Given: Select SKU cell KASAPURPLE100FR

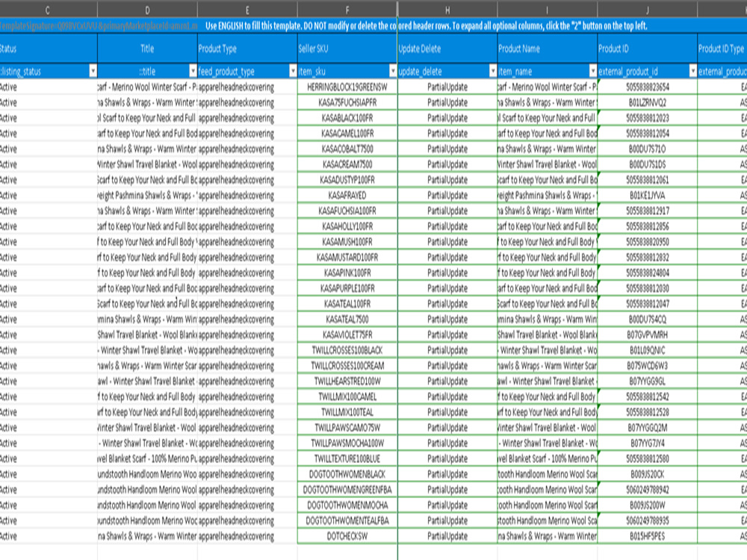Looking at the screenshot, I should coord(347,288).
